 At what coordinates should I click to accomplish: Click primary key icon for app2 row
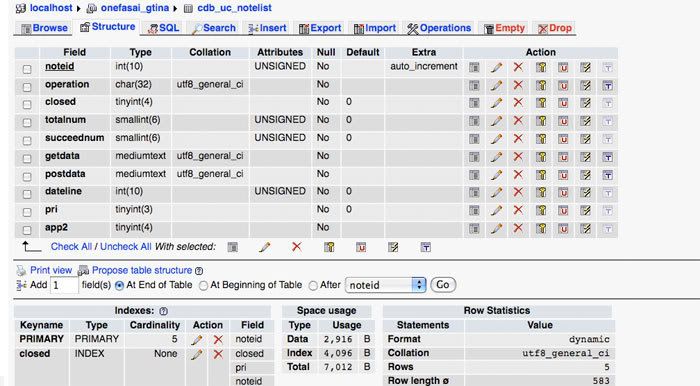[x=541, y=229]
